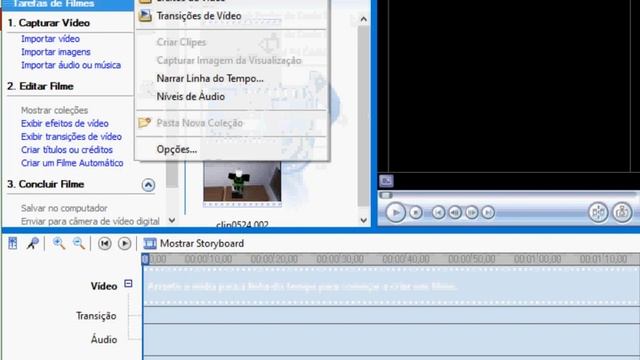This screenshot has width=640, height=360.
Task: Click the 00:01'00,00 mark on timeline ruler
Action: 538,259
